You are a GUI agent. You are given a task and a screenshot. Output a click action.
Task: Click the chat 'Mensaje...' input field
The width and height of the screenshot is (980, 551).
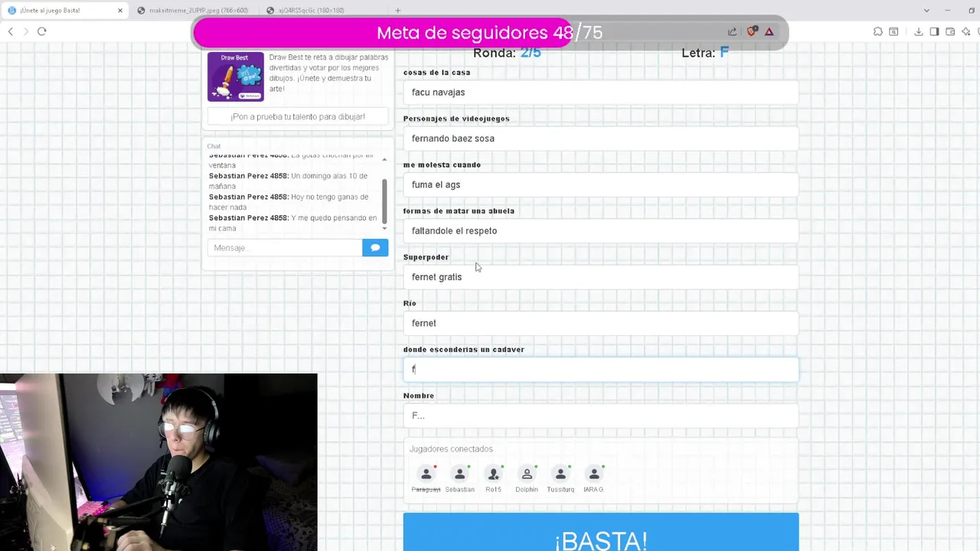[285, 248]
